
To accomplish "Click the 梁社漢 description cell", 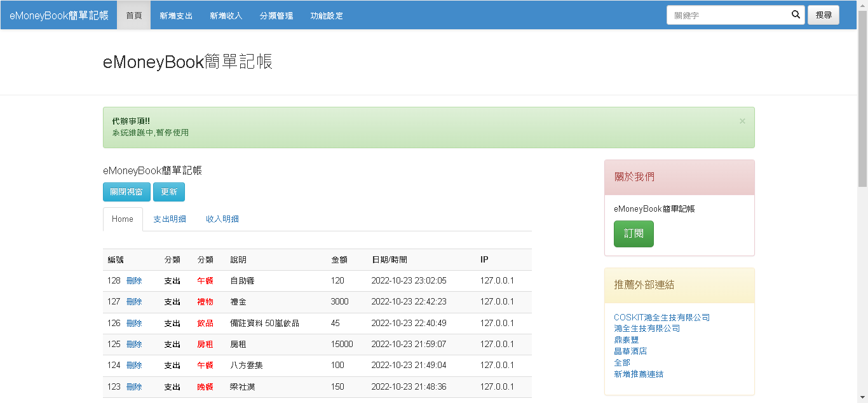I will [242, 387].
